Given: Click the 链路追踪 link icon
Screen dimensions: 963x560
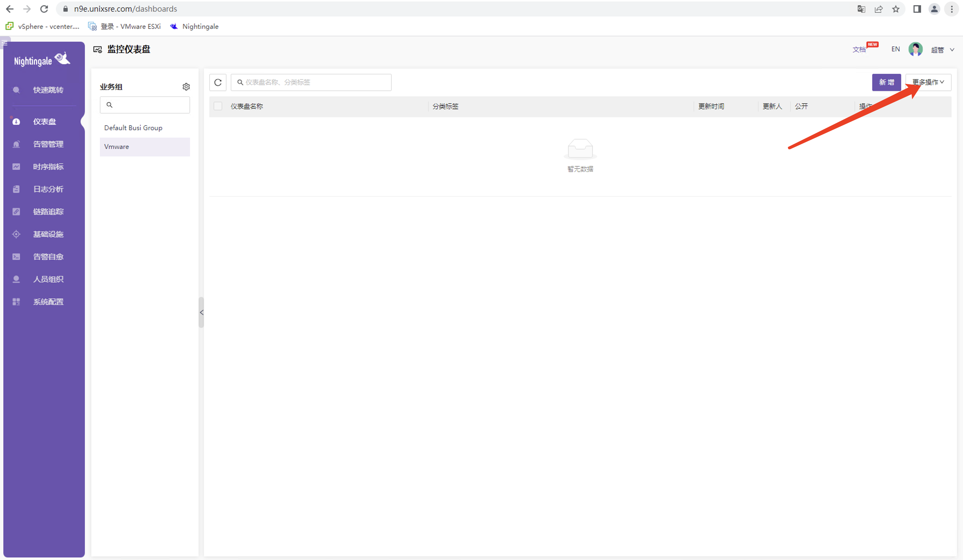Looking at the screenshot, I should pyautogui.click(x=16, y=212).
